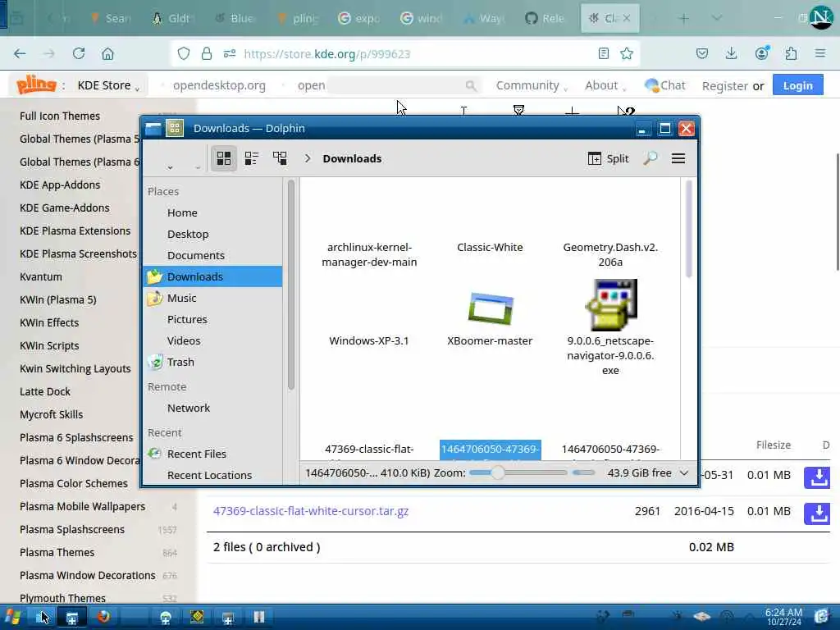Expand the list all tabs dropdown
This screenshot has width=840, height=630.
pyautogui.click(x=716, y=19)
